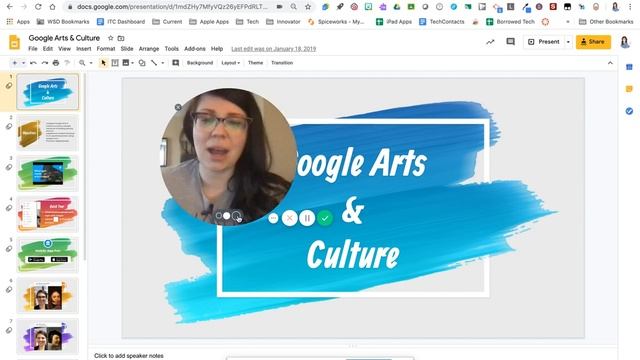Viewport: 640px width, 360px height.
Task: Start the presentation with Present
Action: 544,42
